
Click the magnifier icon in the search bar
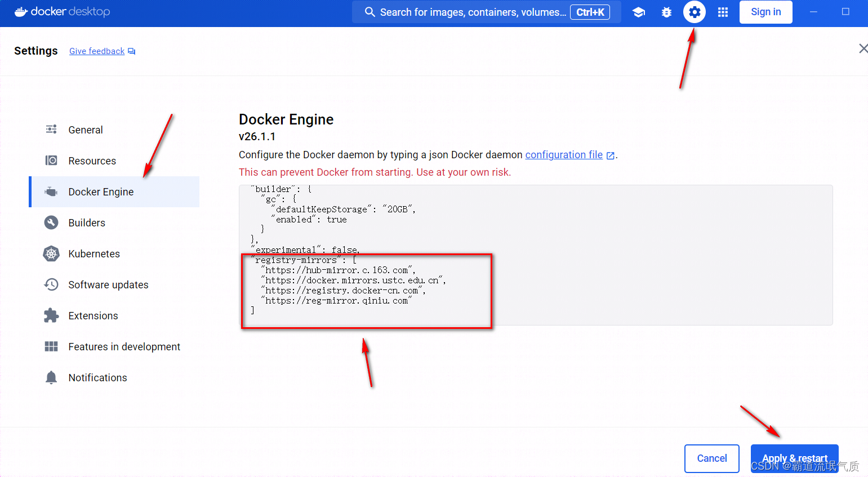tap(370, 12)
